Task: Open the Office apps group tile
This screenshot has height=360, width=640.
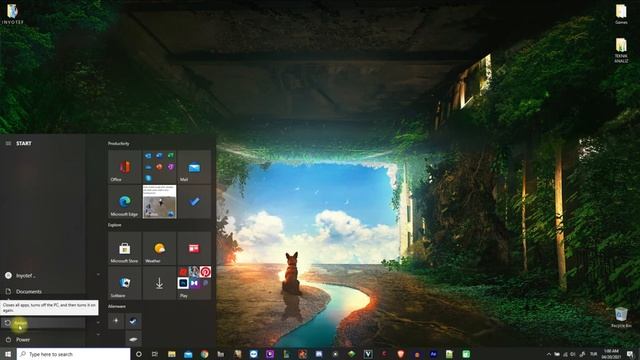Action: click(159, 167)
